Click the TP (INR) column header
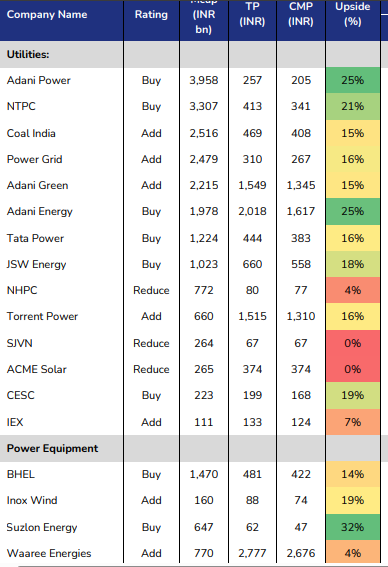Viewport: 388px width, 567px height. tap(252, 14)
